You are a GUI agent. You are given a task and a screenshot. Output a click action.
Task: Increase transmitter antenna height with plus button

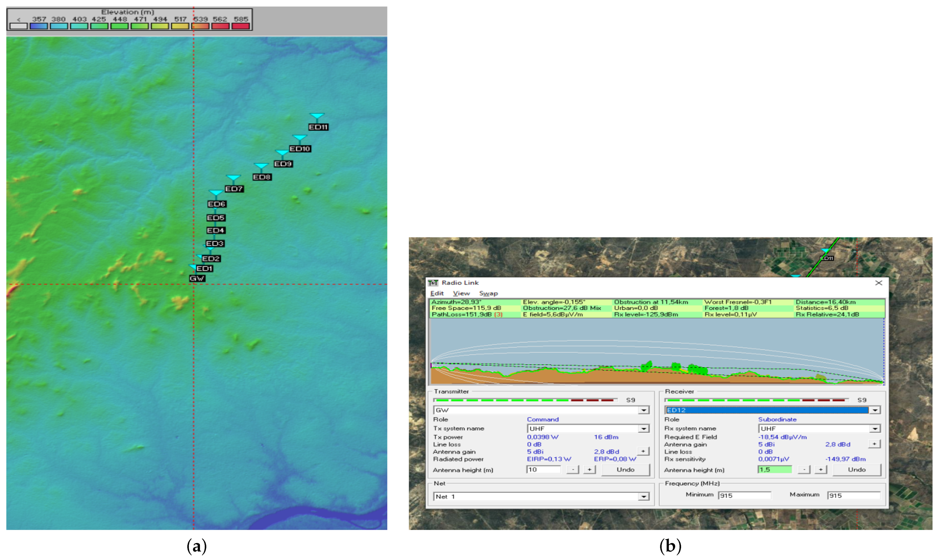tap(589, 470)
